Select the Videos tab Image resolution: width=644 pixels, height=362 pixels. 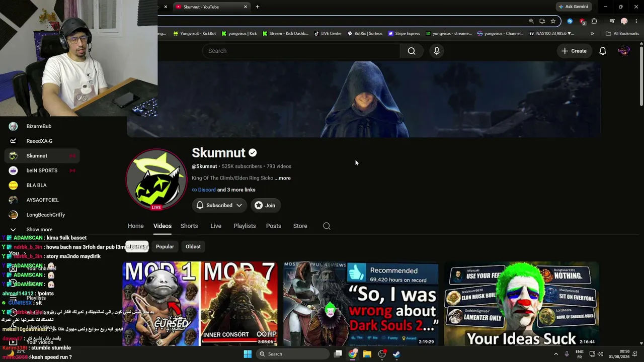pyautogui.click(x=163, y=226)
